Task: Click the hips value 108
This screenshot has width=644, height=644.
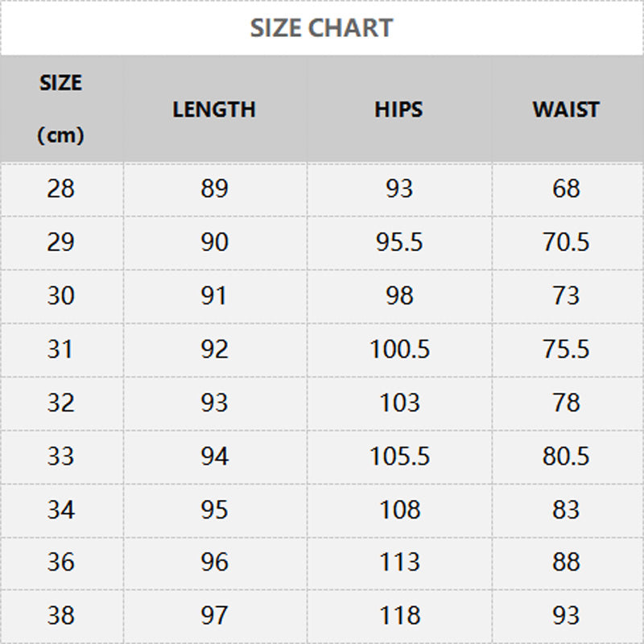Action: 399,510
